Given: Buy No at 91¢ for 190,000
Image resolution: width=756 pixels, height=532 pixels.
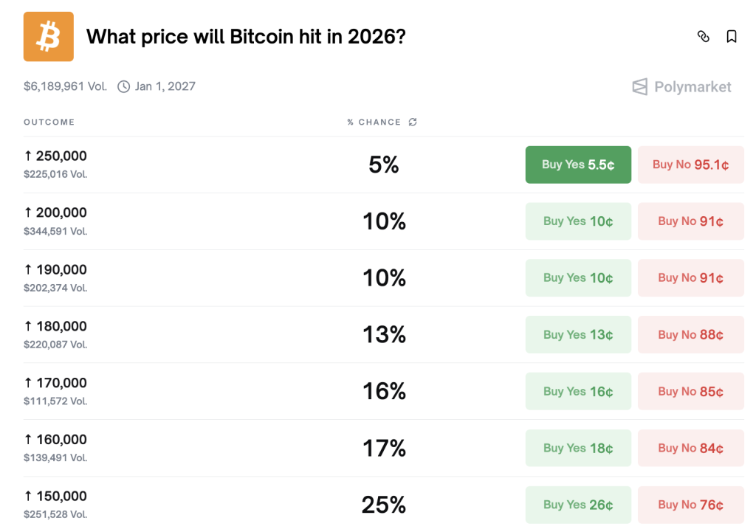Looking at the screenshot, I should point(690,278).
